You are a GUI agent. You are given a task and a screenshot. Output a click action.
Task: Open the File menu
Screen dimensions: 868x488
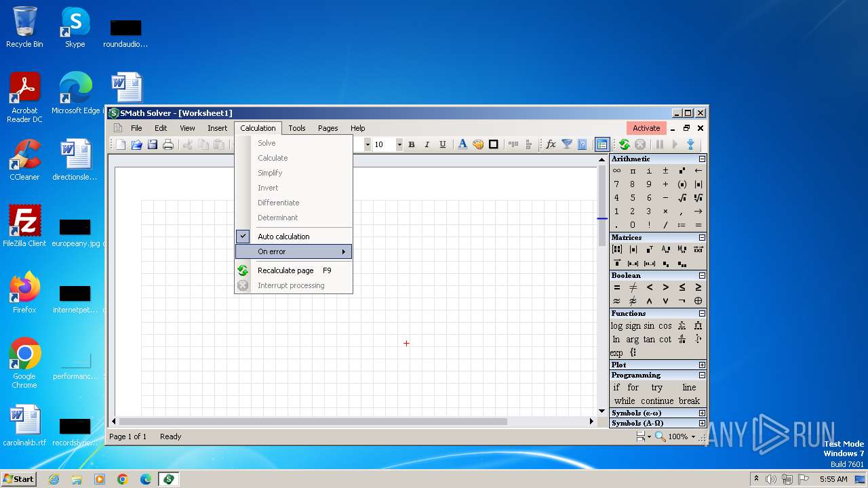136,128
